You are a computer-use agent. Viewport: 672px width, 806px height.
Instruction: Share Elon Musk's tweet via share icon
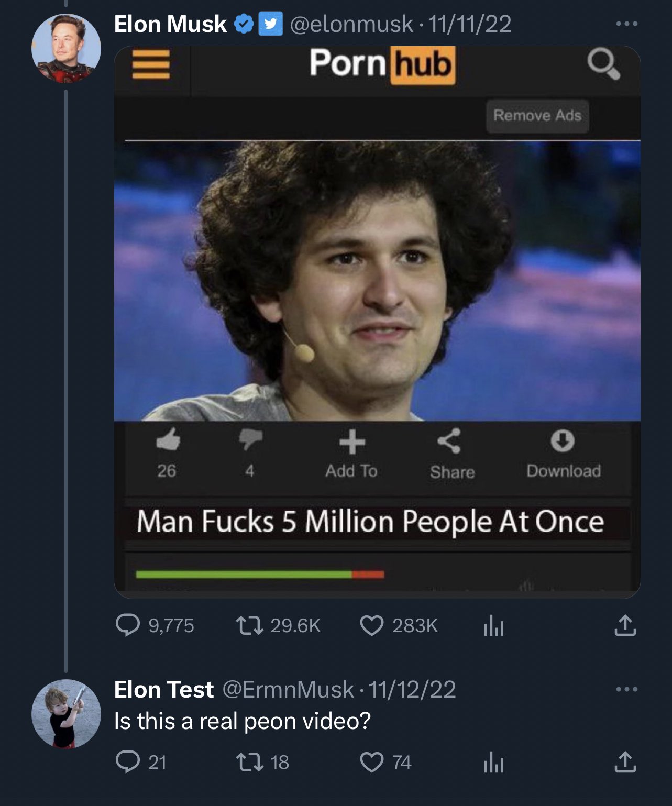(x=625, y=625)
